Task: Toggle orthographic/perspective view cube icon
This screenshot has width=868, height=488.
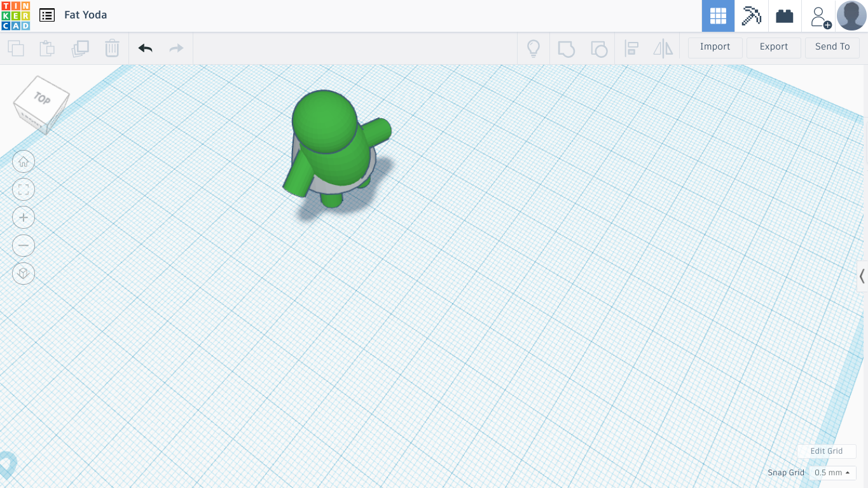Action: (24, 273)
